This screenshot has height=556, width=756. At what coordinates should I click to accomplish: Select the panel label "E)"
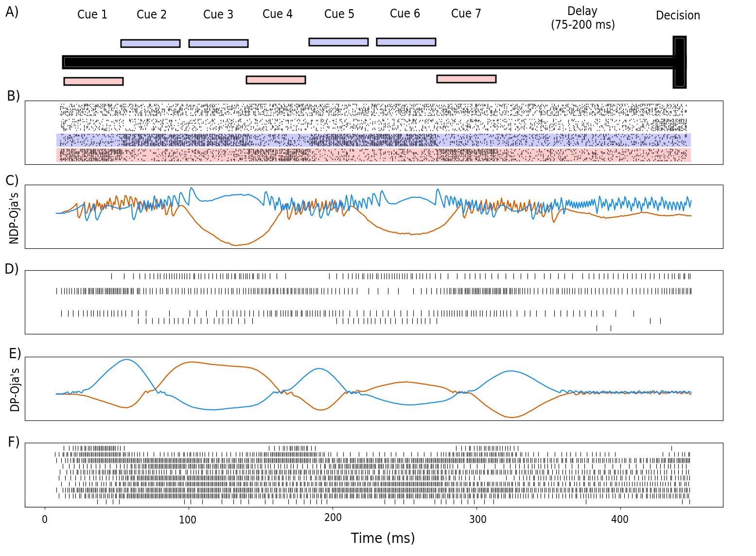coord(15,353)
